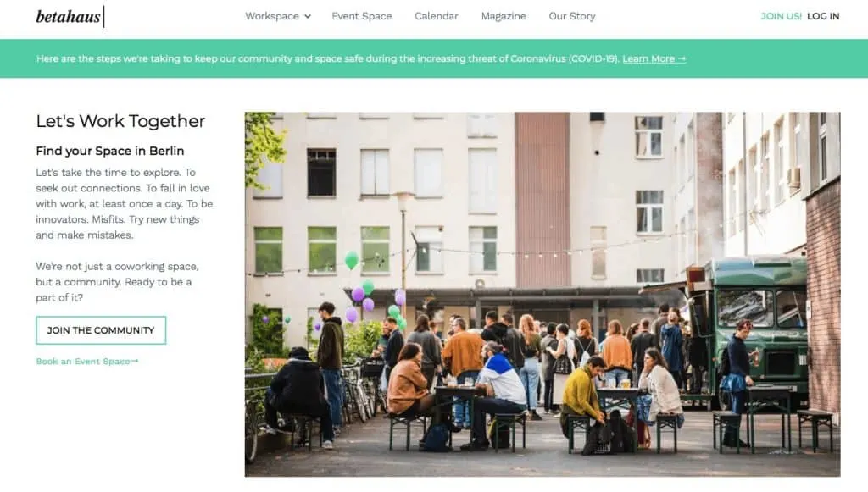This screenshot has width=868, height=492.
Task: Open the Workspace menu item
Action: pos(272,17)
